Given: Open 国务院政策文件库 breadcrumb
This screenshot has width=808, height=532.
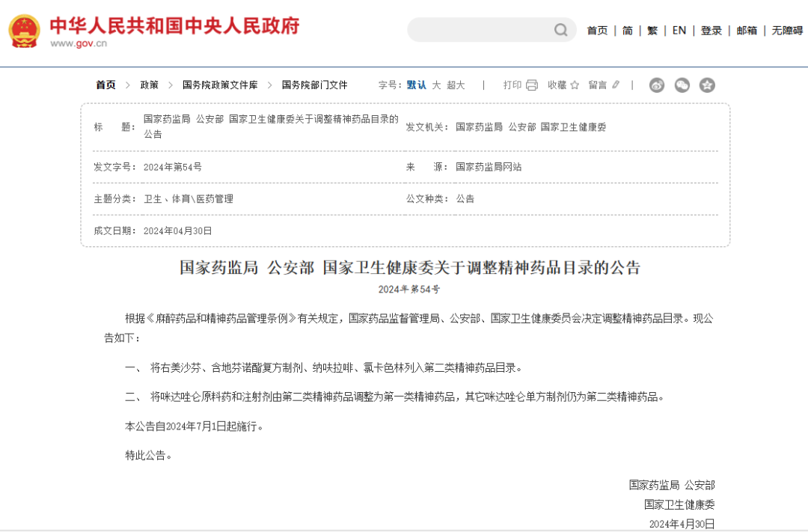Looking at the screenshot, I should pyautogui.click(x=220, y=85).
